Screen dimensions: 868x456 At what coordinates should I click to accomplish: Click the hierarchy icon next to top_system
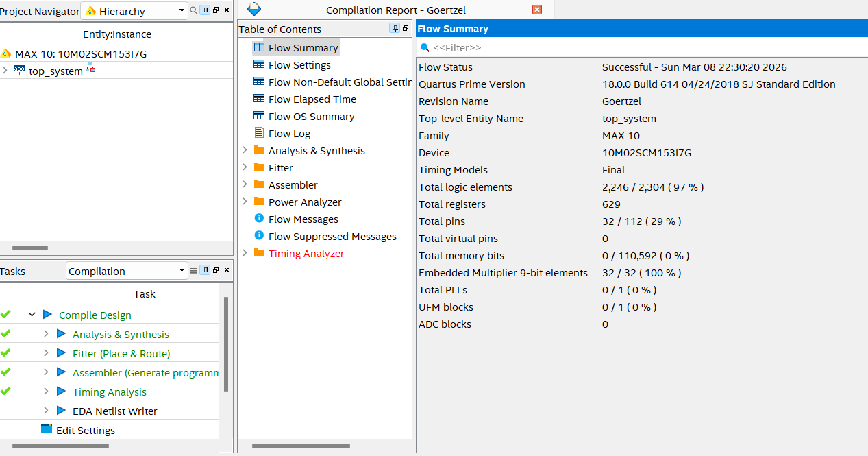(90, 70)
